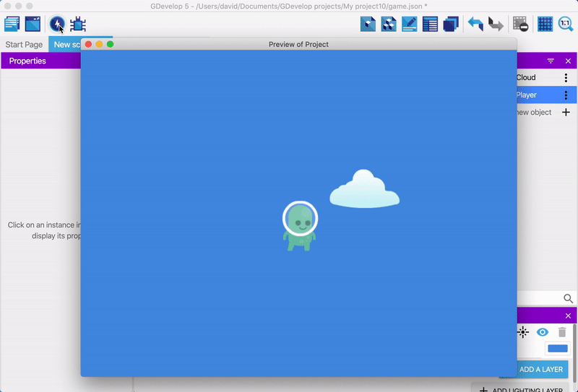Click the blue background color swatch
This screenshot has height=392, width=578.
[557, 349]
